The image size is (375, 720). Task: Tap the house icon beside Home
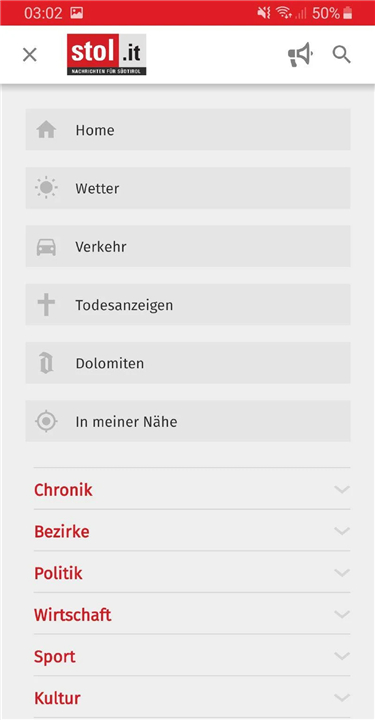46,129
